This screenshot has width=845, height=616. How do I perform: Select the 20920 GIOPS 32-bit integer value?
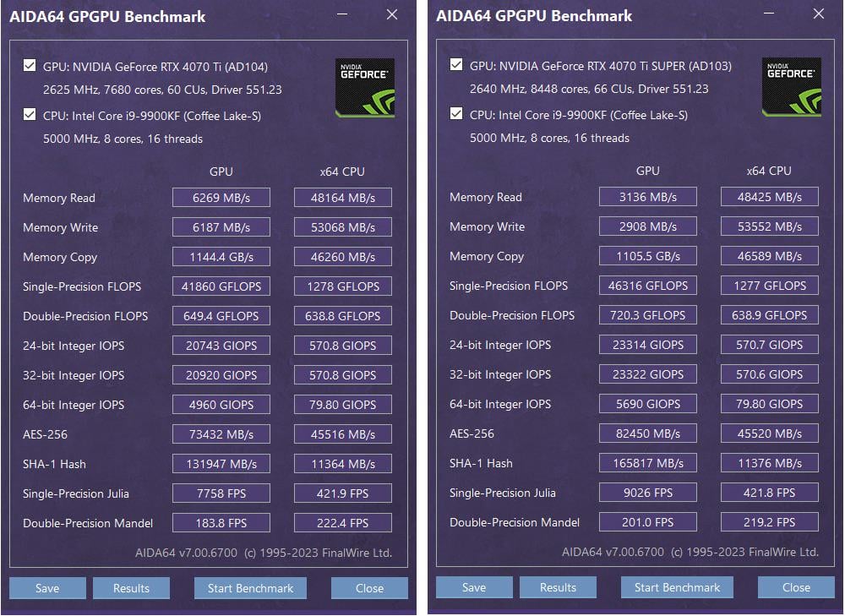[221, 375]
